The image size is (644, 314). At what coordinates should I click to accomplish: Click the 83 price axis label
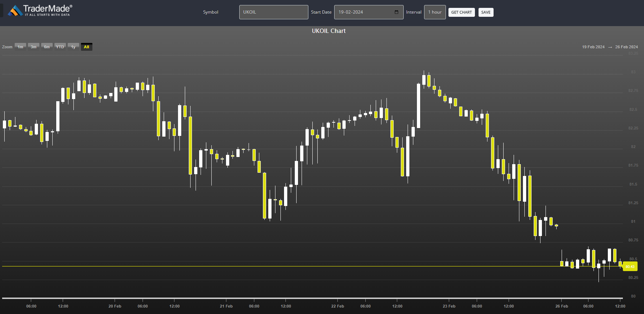coord(633,72)
